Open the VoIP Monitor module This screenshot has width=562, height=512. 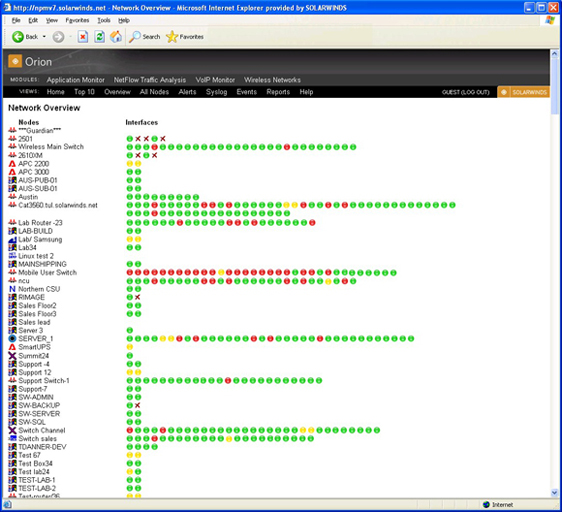click(x=215, y=80)
